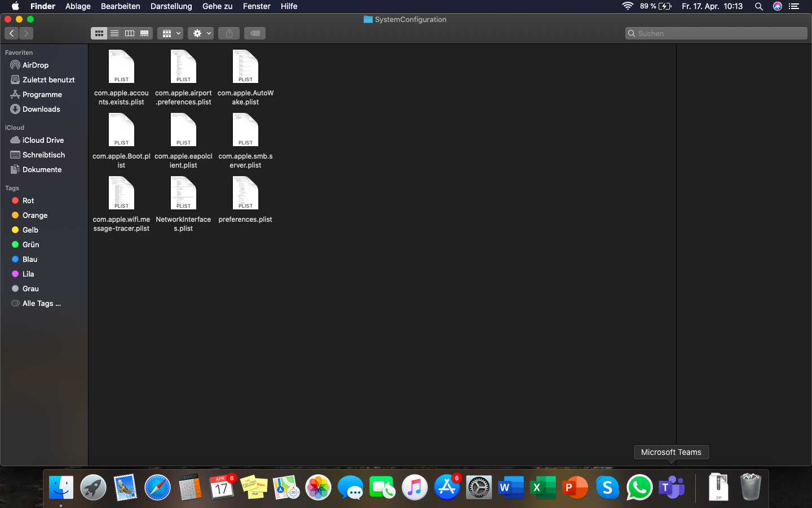The image size is (812, 508).
Task: Open the Gehe zu menu
Action: [x=217, y=6]
